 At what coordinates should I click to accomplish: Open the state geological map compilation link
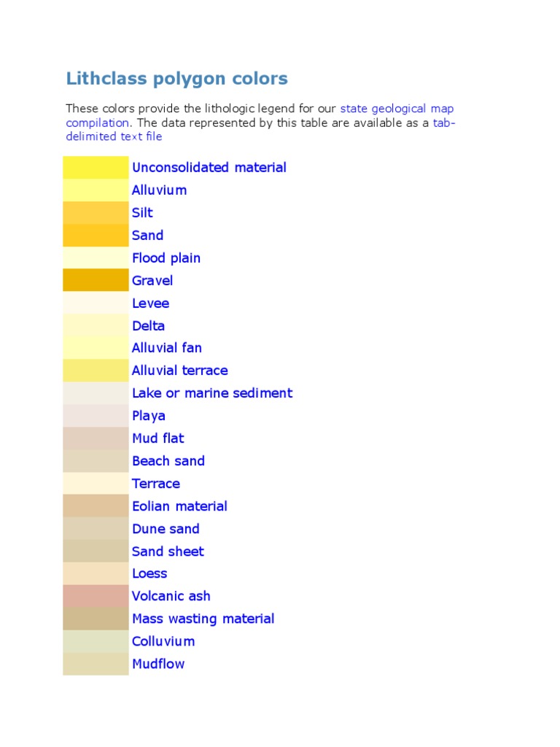pos(397,109)
